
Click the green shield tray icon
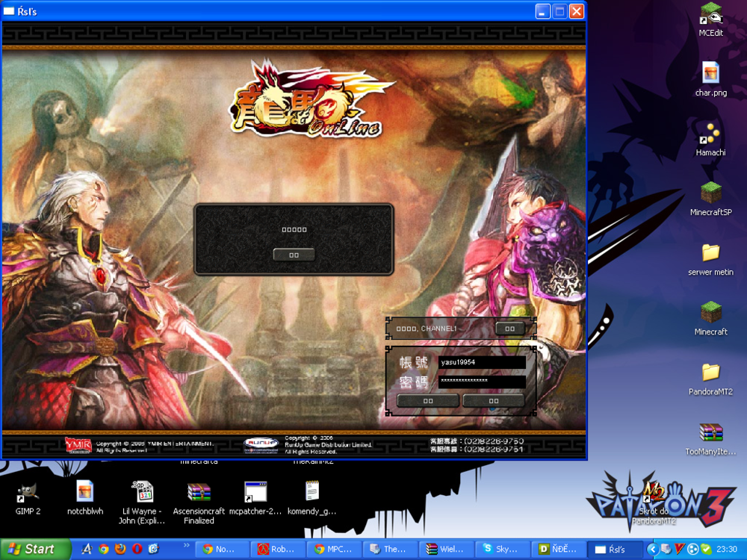(x=706, y=549)
